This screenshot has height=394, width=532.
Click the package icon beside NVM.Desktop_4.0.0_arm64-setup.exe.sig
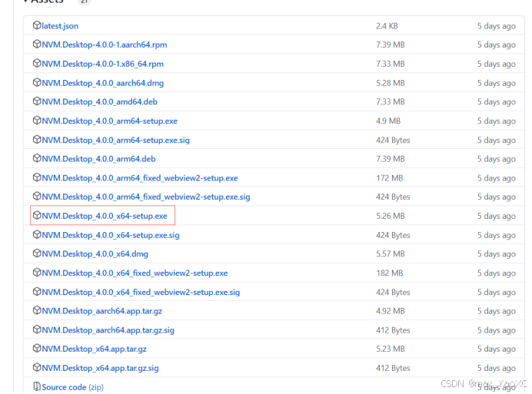(x=37, y=139)
